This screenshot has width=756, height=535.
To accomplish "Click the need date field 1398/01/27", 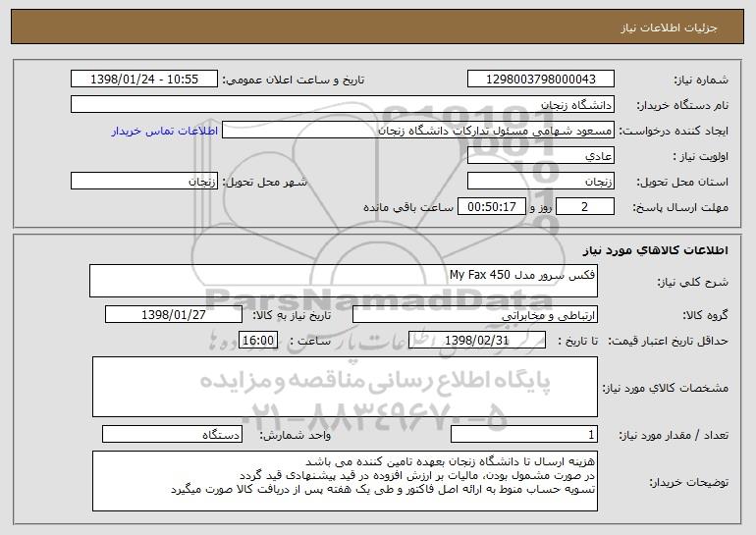I will 174,315.
